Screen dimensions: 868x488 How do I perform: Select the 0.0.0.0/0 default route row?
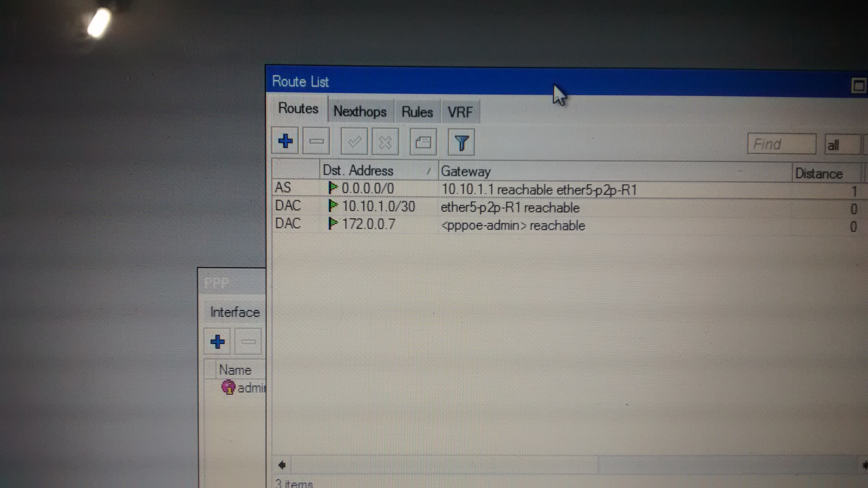click(x=368, y=188)
